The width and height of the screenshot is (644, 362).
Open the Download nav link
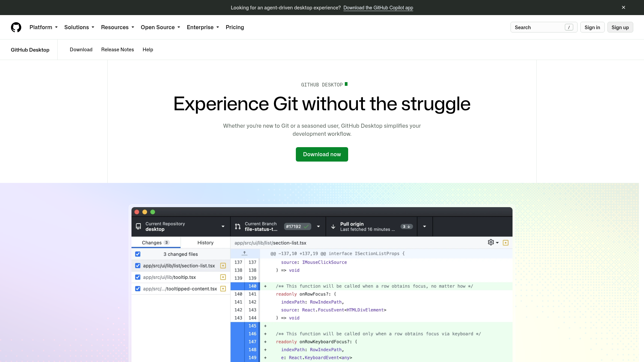(81, 50)
